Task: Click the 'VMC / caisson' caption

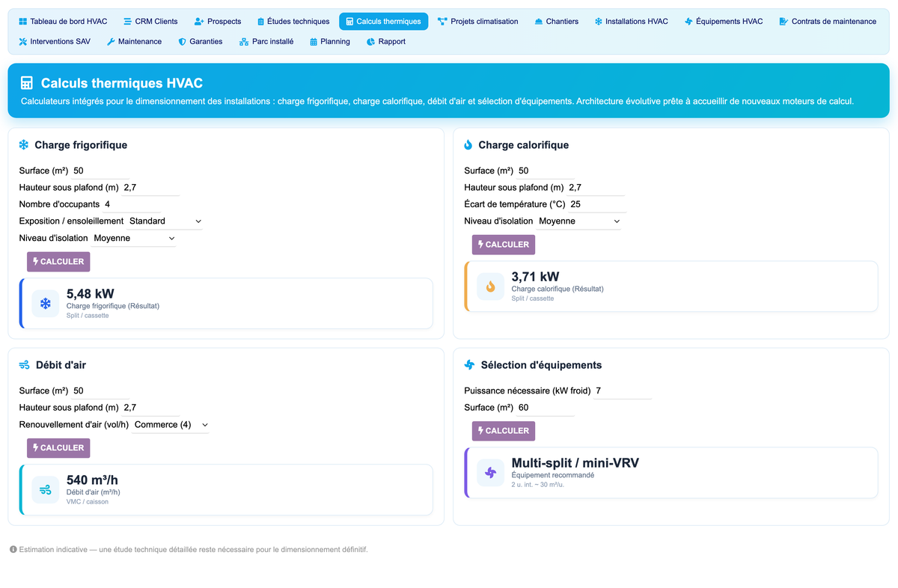Action: coord(88,502)
